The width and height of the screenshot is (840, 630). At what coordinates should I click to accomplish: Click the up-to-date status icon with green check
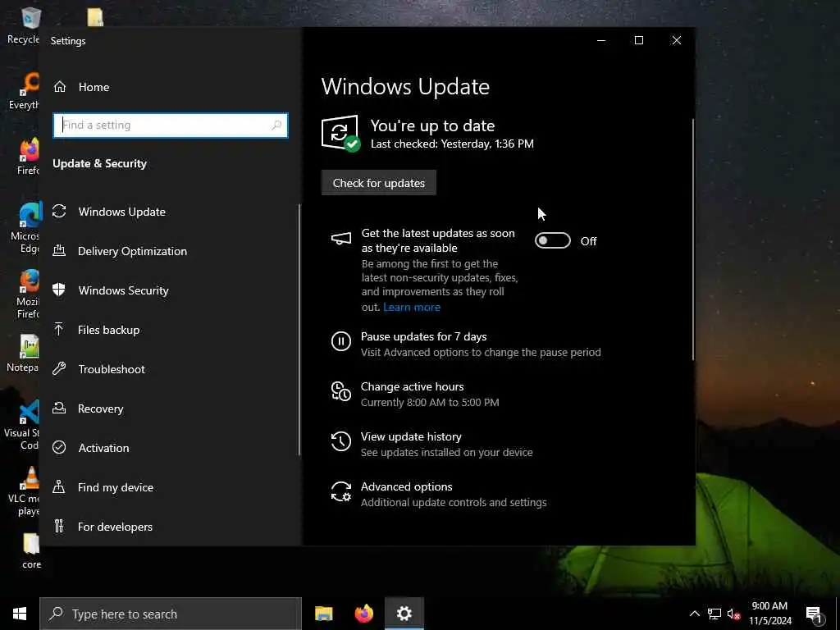[x=340, y=134]
